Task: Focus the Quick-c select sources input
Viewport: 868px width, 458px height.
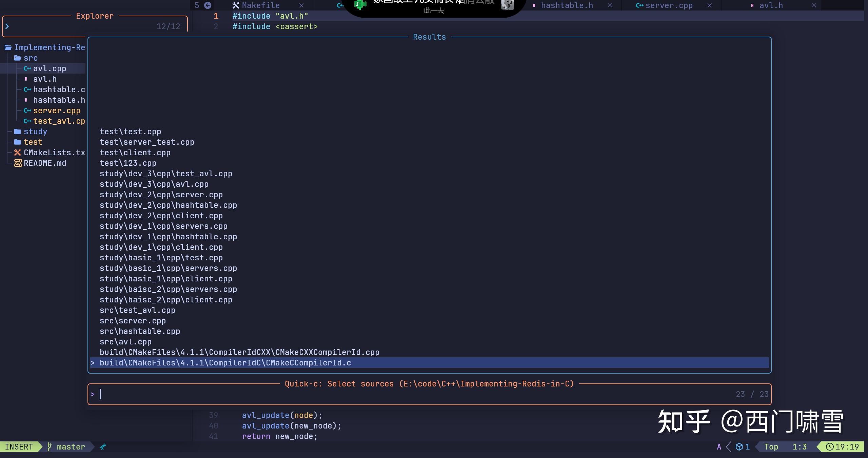Action: click(429, 394)
